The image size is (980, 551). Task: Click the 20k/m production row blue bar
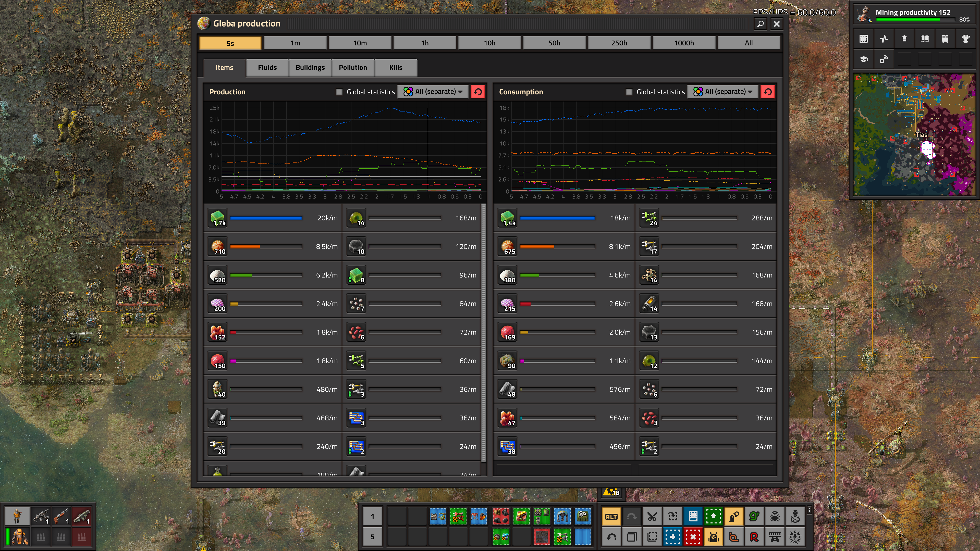tap(266, 218)
